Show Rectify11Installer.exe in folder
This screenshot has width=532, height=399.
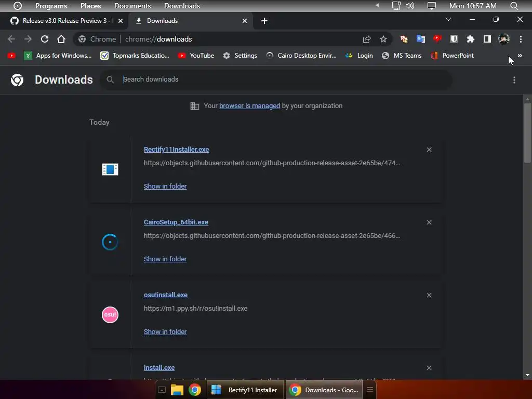pos(165,187)
